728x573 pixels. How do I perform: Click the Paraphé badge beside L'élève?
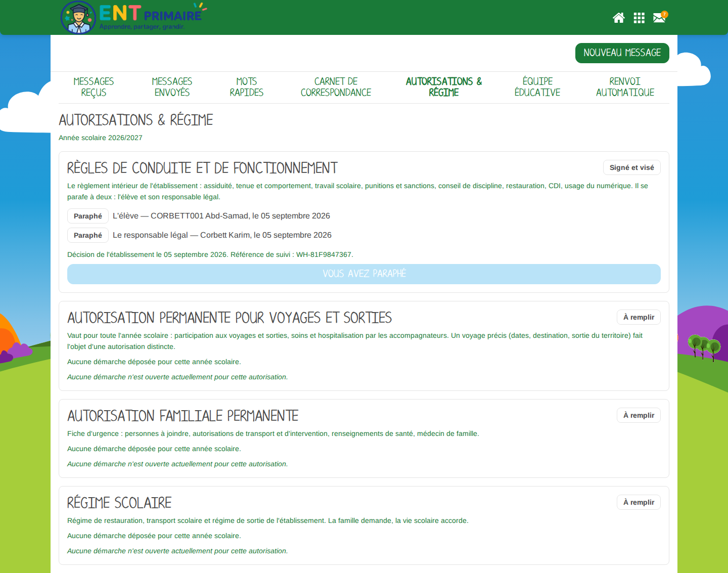pos(88,216)
